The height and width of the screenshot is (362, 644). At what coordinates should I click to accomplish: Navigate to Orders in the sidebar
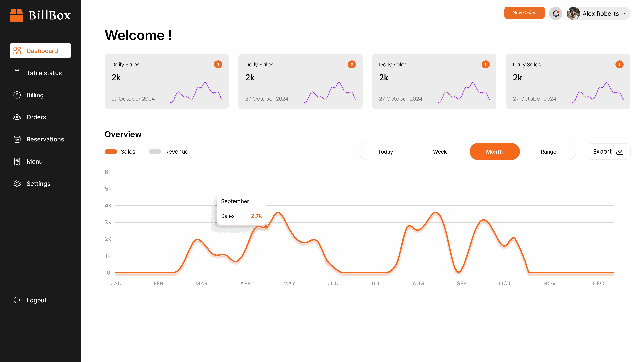[x=40, y=117]
